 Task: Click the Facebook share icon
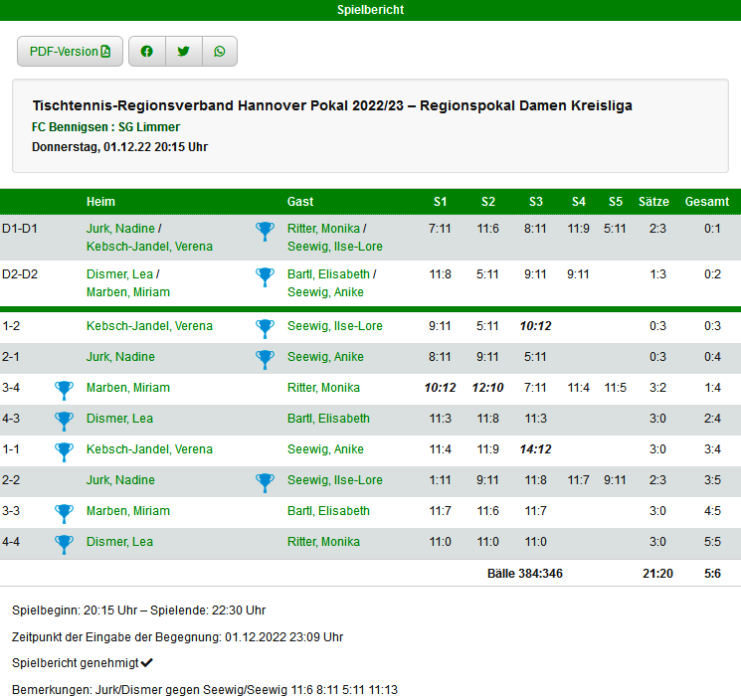pos(147,52)
